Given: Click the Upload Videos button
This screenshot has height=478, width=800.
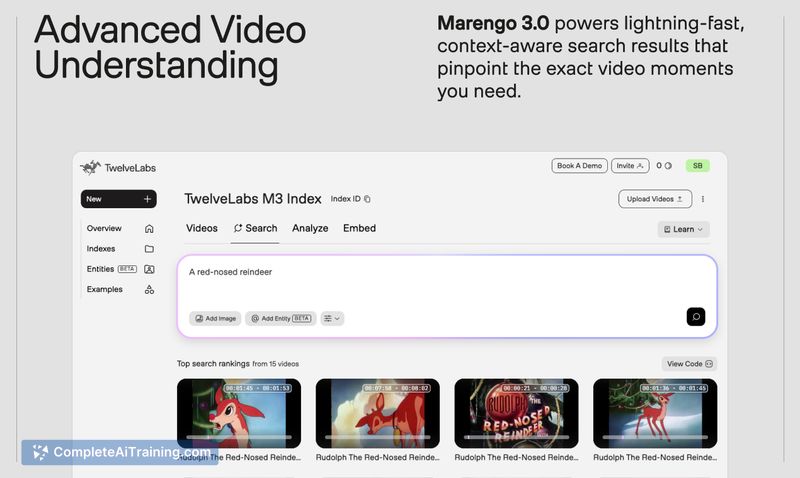Looking at the screenshot, I should pos(655,199).
